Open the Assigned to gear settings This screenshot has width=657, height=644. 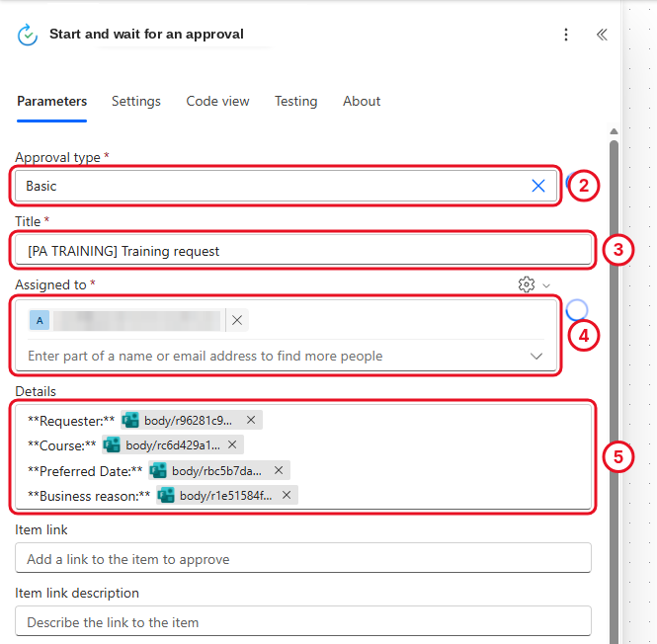[527, 284]
